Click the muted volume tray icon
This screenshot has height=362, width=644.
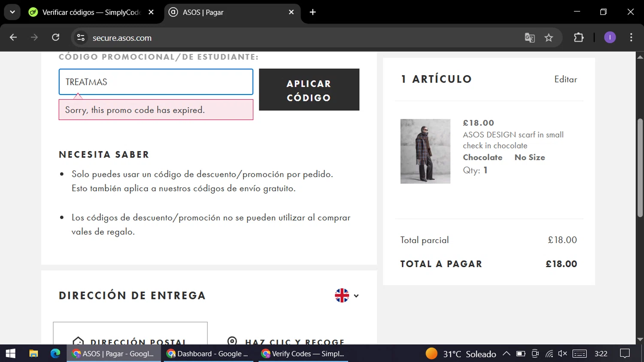pyautogui.click(x=562, y=353)
